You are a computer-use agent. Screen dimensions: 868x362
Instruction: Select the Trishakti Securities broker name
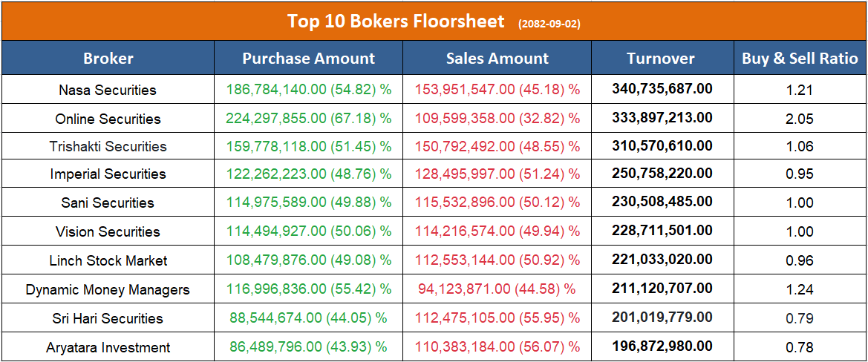pyautogui.click(x=108, y=146)
